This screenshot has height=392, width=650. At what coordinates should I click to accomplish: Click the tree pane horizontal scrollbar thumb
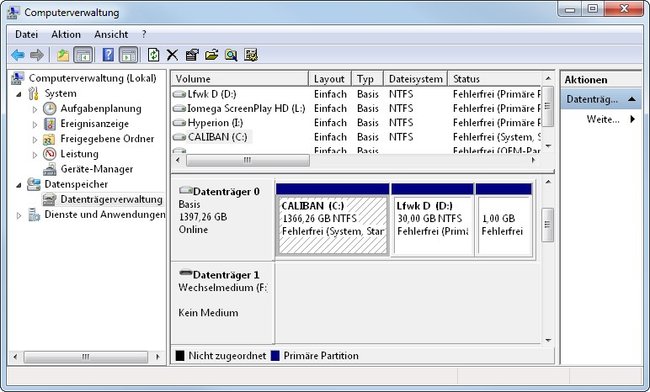click(x=85, y=357)
